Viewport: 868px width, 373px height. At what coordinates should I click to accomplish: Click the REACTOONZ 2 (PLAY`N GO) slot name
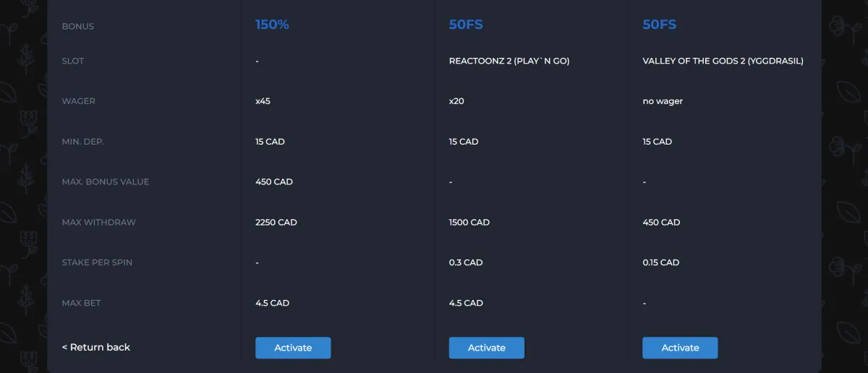pyautogui.click(x=509, y=61)
